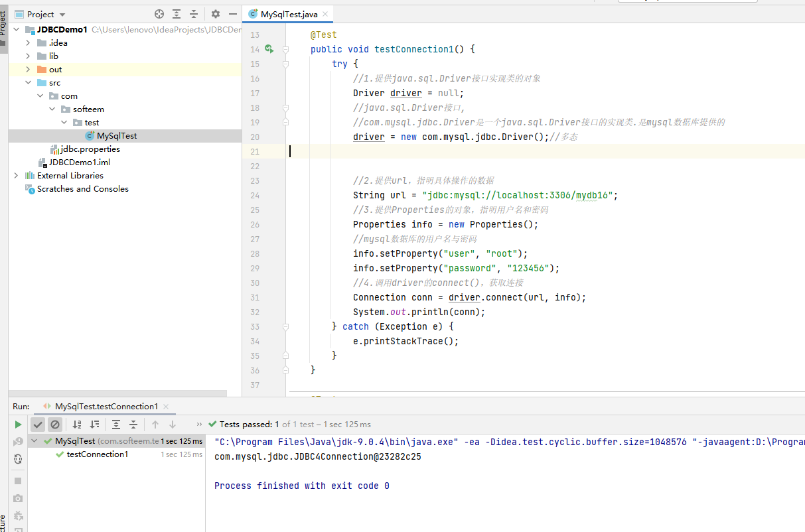Rerun the test with the green play button
This screenshot has height=532, width=805.
[18, 425]
